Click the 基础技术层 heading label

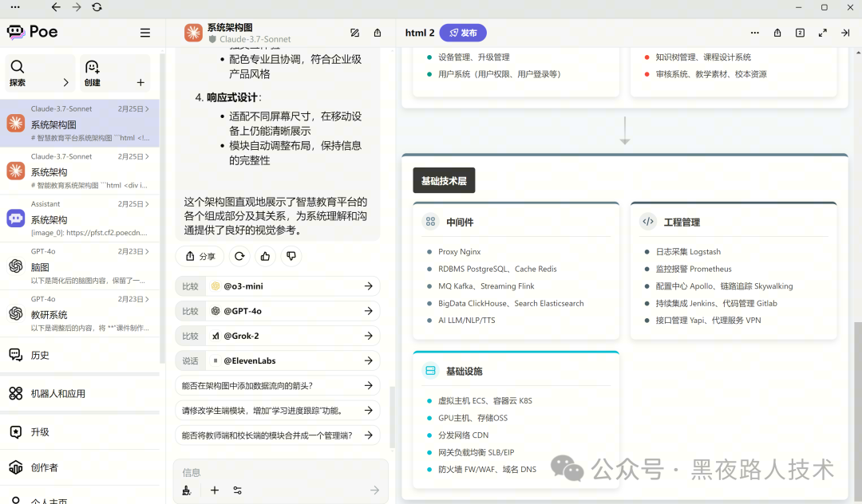pos(445,181)
